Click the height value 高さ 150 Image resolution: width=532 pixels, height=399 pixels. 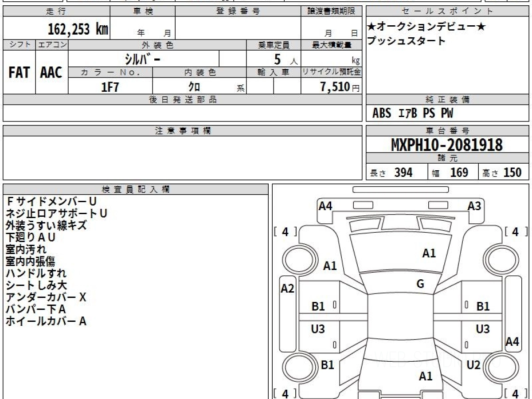point(502,172)
